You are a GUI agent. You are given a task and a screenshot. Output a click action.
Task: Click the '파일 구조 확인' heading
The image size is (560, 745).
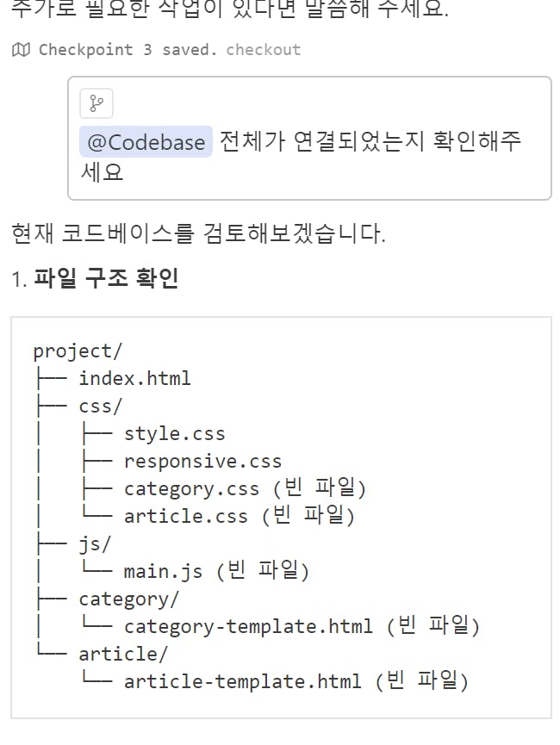click(x=106, y=279)
